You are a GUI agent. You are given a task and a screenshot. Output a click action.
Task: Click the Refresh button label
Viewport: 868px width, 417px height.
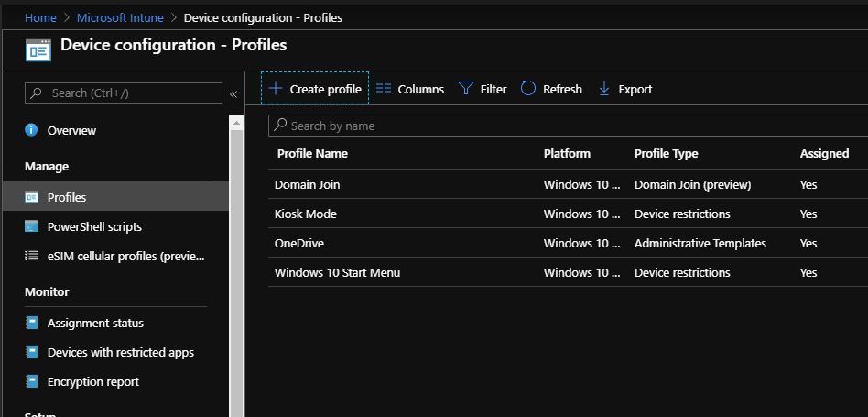click(562, 89)
